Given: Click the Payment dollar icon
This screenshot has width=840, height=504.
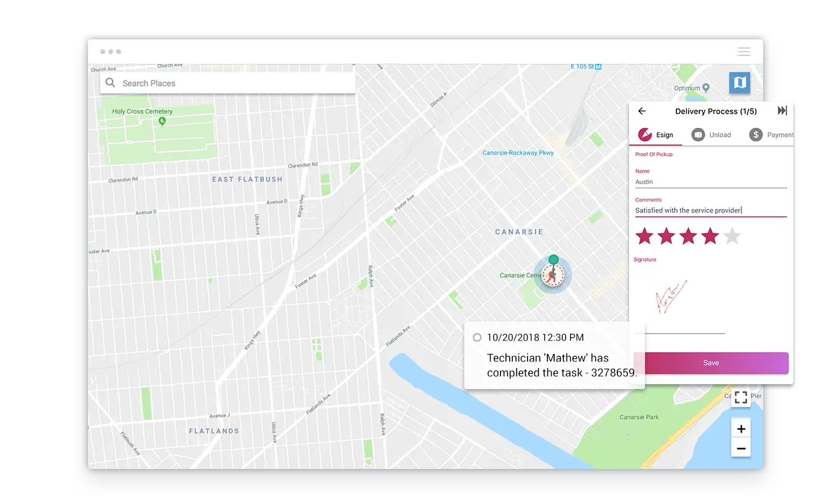Looking at the screenshot, I should coord(756,135).
